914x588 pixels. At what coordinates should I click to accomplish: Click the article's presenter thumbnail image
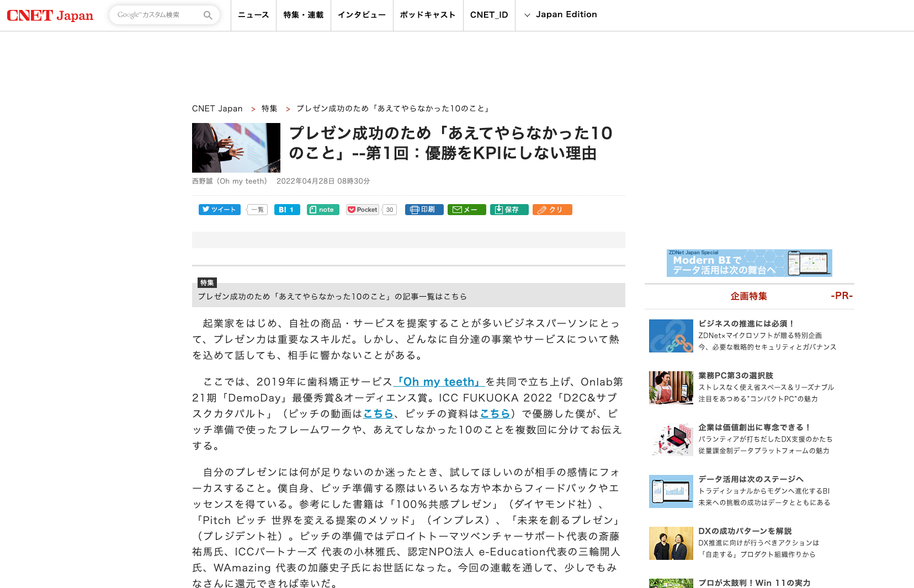pyautogui.click(x=236, y=148)
